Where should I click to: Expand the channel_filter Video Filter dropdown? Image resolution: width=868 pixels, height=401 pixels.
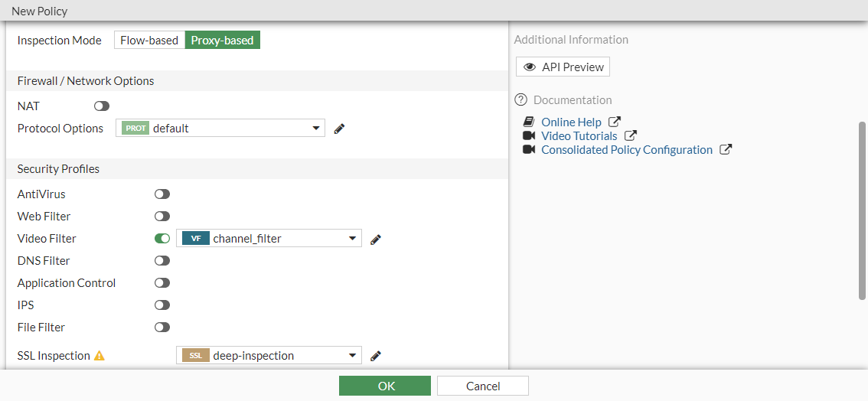[x=269, y=239]
